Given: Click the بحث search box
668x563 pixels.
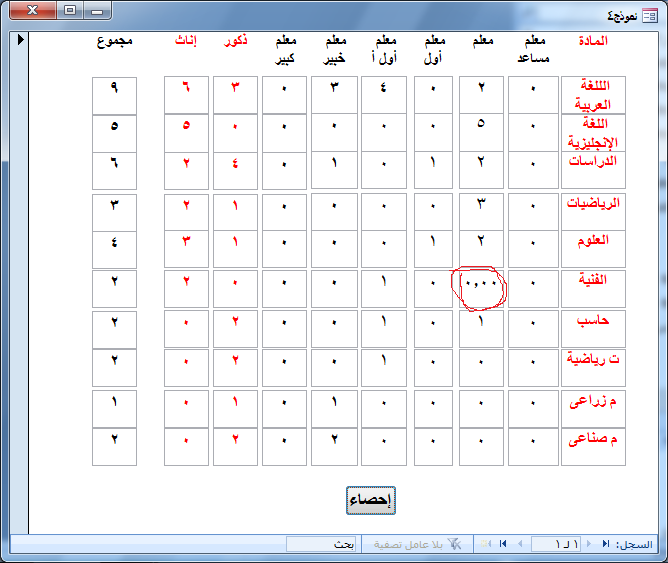Looking at the screenshot, I should point(321,544).
